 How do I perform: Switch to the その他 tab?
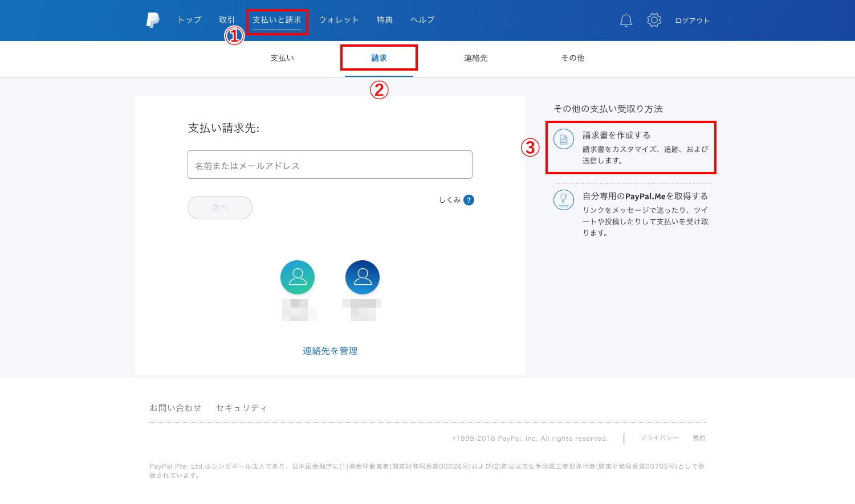tap(573, 58)
